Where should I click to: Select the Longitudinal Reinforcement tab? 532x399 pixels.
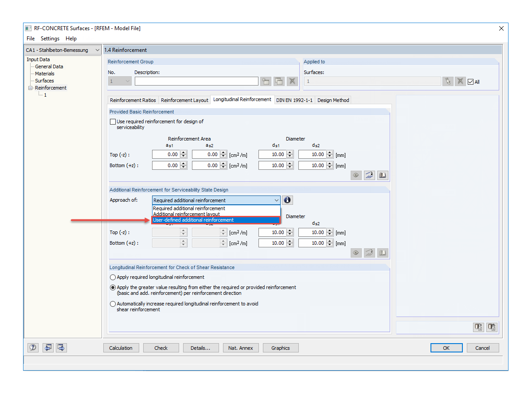tap(242, 99)
